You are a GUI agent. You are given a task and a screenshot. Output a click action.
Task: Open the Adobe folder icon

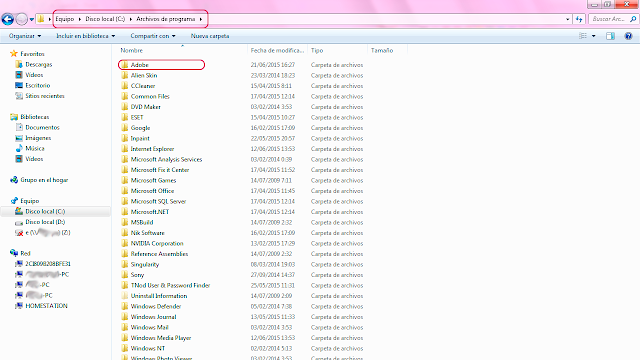coord(125,64)
